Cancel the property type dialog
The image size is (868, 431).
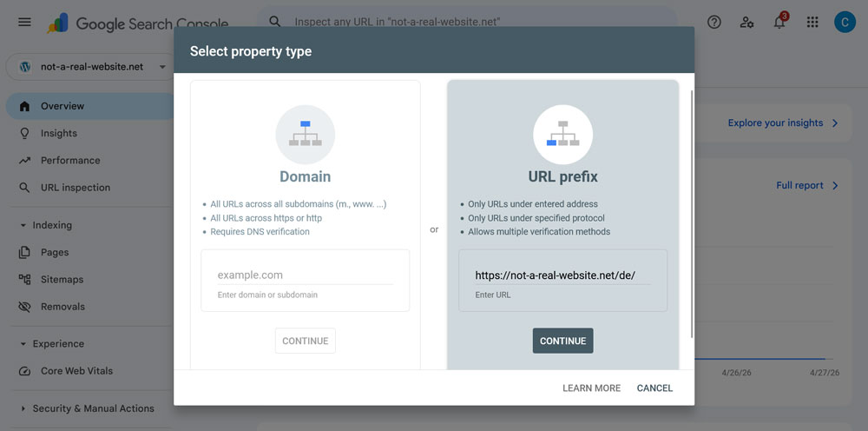point(654,388)
